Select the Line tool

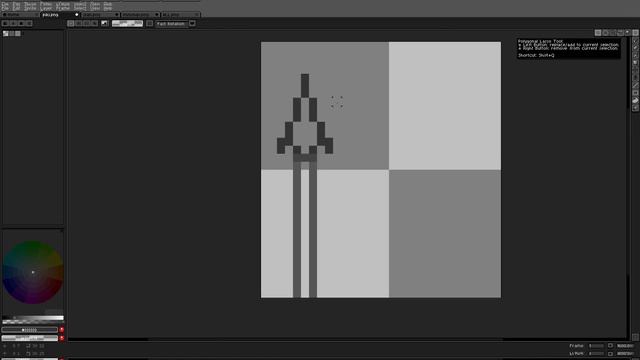(x=636, y=85)
